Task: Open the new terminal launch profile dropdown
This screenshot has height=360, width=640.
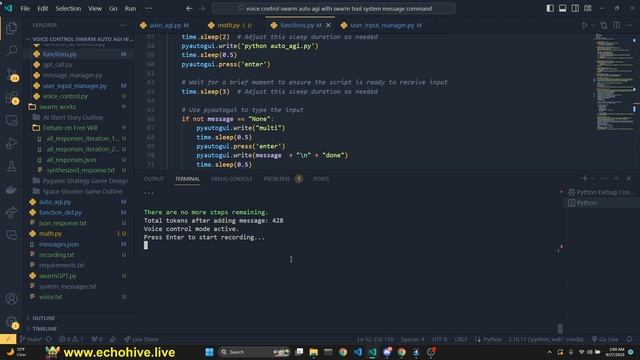Action: 593,178
